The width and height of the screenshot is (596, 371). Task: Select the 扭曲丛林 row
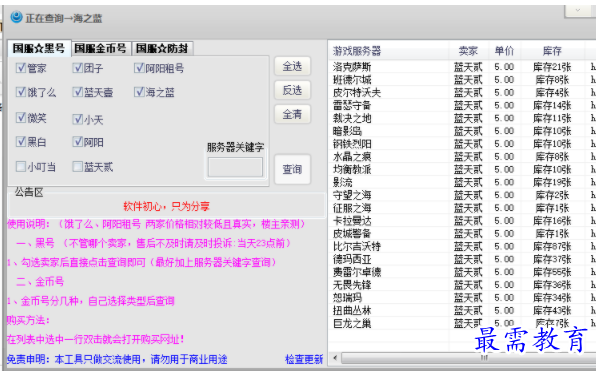(x=462, y=311)
